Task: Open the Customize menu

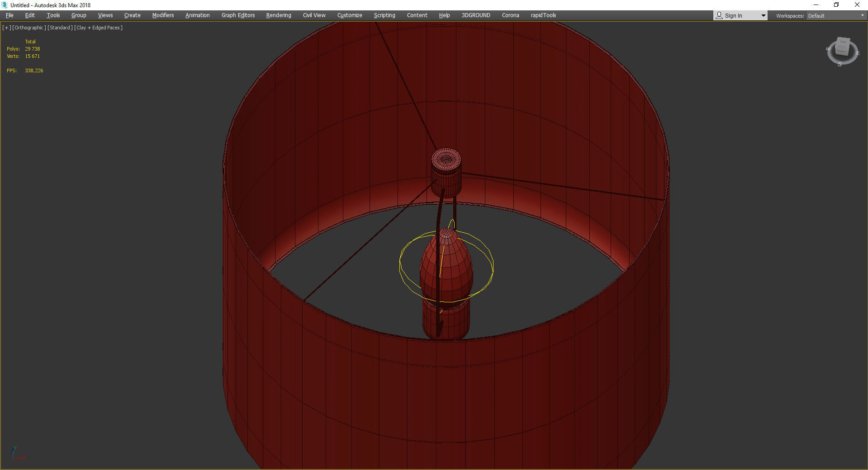Action: click(350, 15)
